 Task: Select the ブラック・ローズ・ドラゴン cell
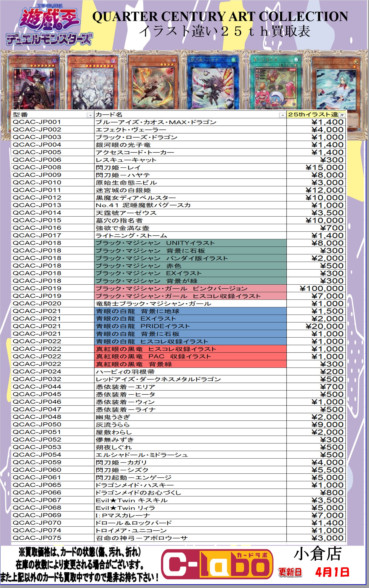190,137
